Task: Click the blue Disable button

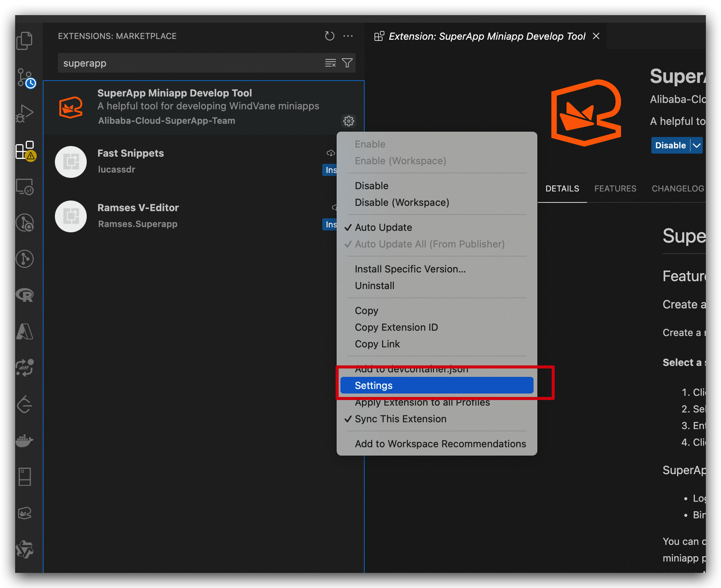Action: (x=670, y=146)
